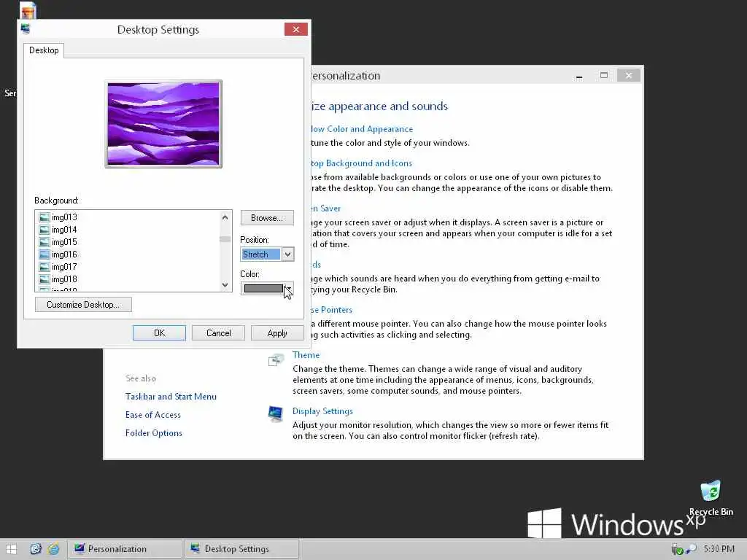
Task: Maximize the Personalization window
Action: coord(603,75)
